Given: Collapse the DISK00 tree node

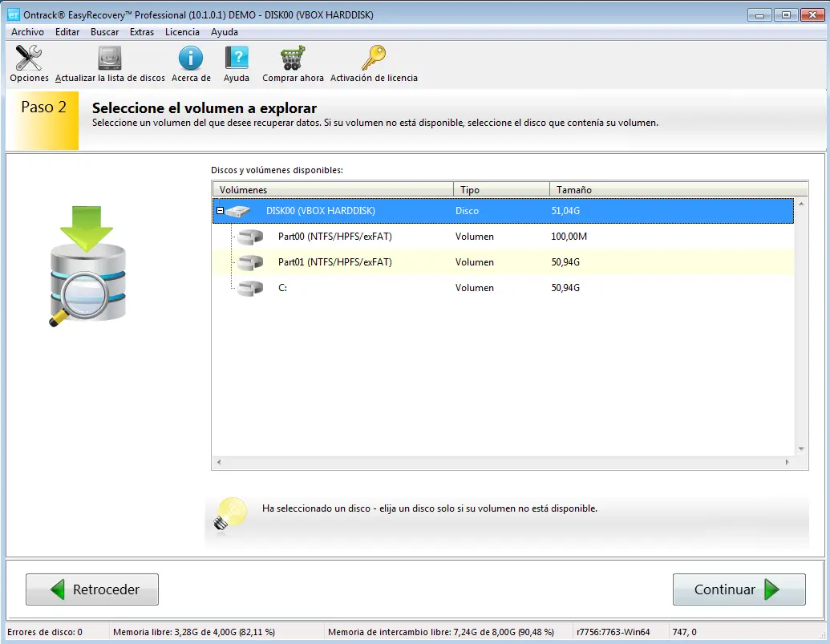Looking at the screenshot, I should 221,211.
